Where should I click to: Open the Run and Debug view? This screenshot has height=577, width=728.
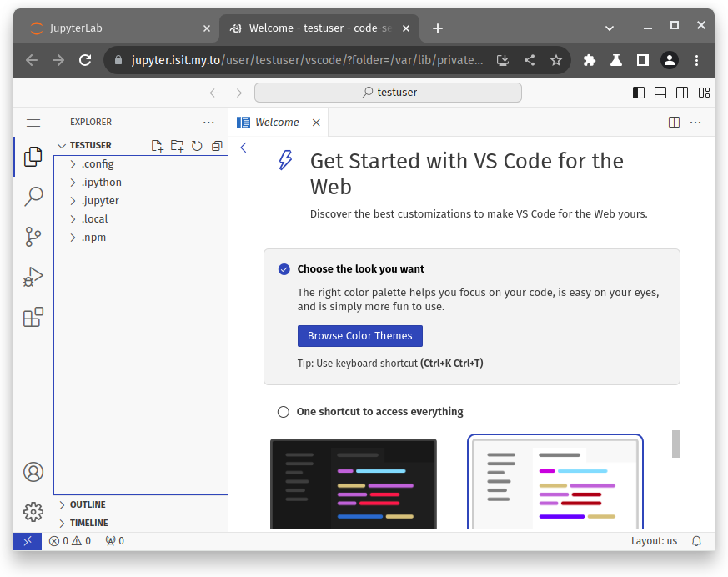(x=33, y=277)
